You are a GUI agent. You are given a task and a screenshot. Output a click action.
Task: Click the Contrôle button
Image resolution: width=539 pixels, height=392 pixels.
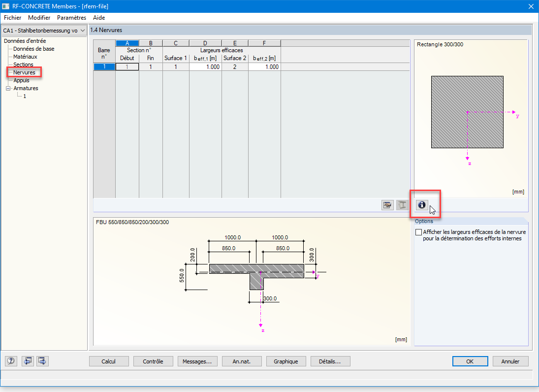click(153, 361)
